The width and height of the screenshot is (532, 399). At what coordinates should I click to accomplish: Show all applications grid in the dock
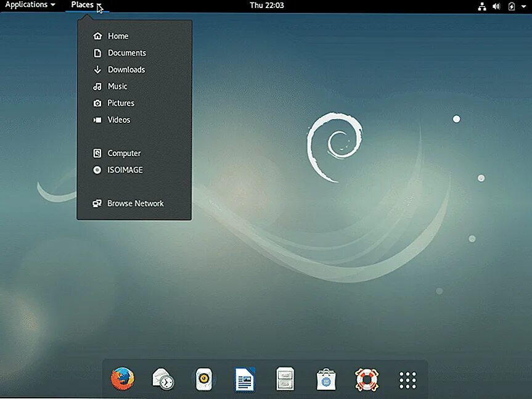pos(407,380)
